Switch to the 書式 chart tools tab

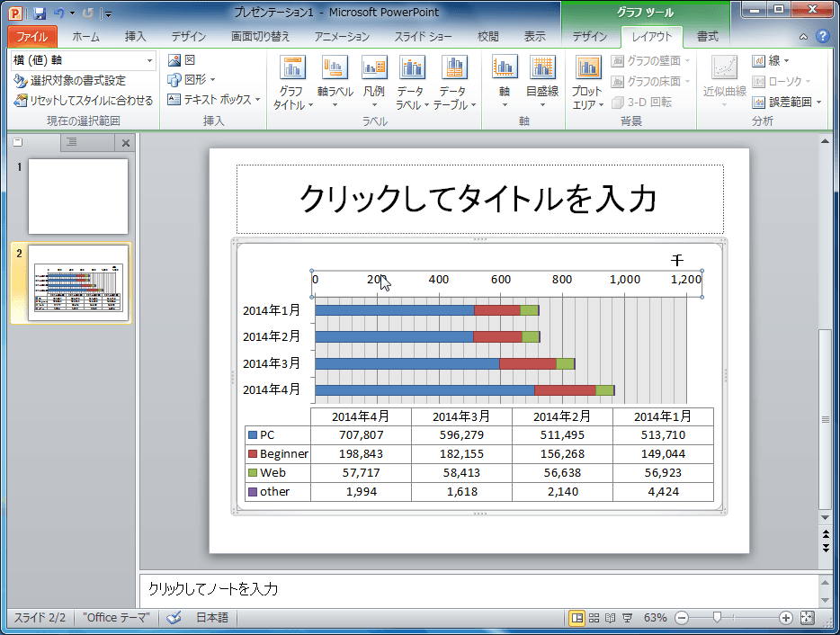tap(707, 37)
